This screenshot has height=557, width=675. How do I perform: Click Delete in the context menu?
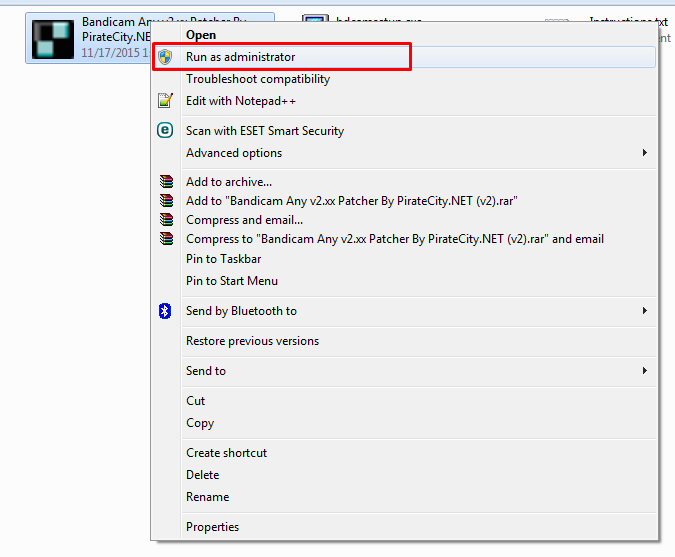[203, 475]
